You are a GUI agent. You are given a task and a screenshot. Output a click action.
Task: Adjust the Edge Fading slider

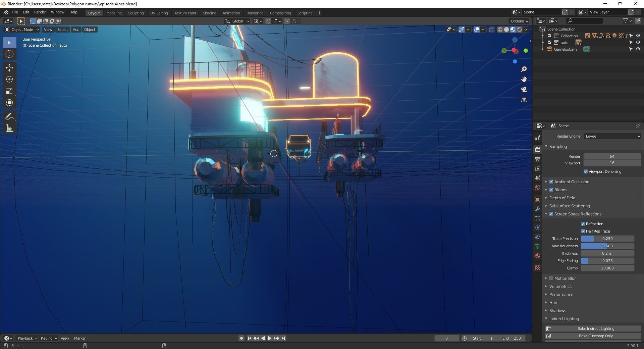pos(607,261)
